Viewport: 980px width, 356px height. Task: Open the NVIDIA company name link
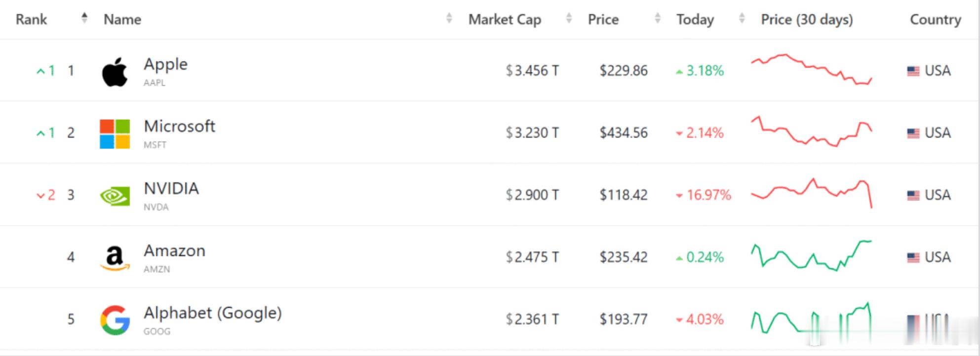[171, 188]
